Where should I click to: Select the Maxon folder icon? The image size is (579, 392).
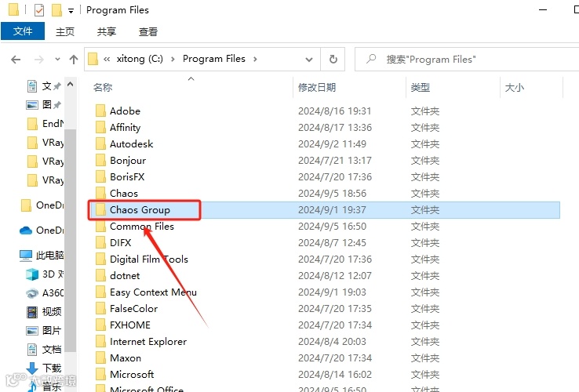(x=100, y=358)
